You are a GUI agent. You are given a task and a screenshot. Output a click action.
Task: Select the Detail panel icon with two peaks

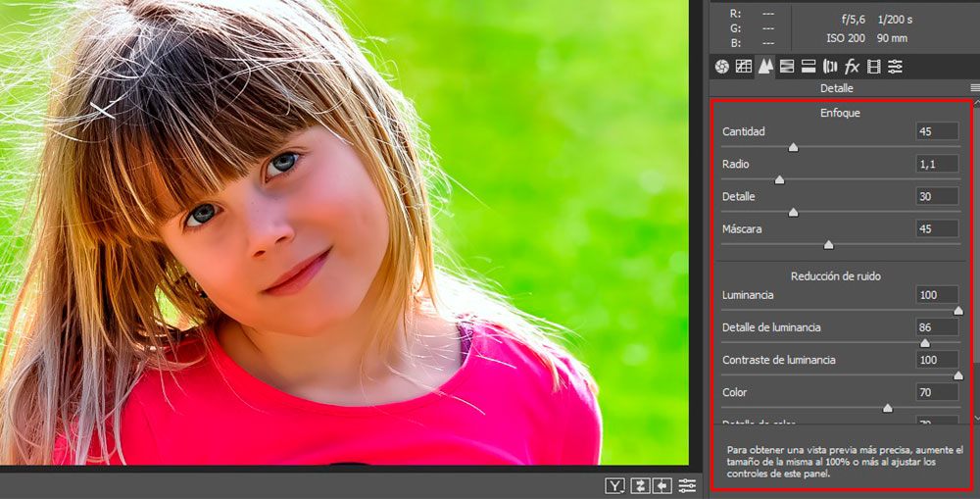pyautogui.click(x=765, y=67)
